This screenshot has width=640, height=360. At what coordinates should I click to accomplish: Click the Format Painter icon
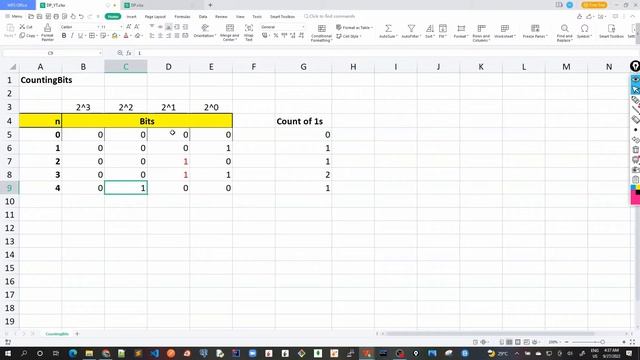point(47,28)
